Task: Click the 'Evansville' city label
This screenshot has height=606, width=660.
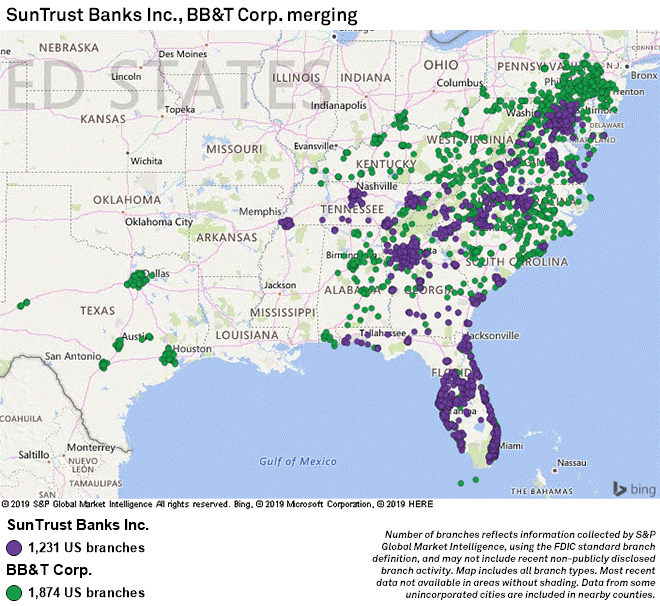Action: 314,146
